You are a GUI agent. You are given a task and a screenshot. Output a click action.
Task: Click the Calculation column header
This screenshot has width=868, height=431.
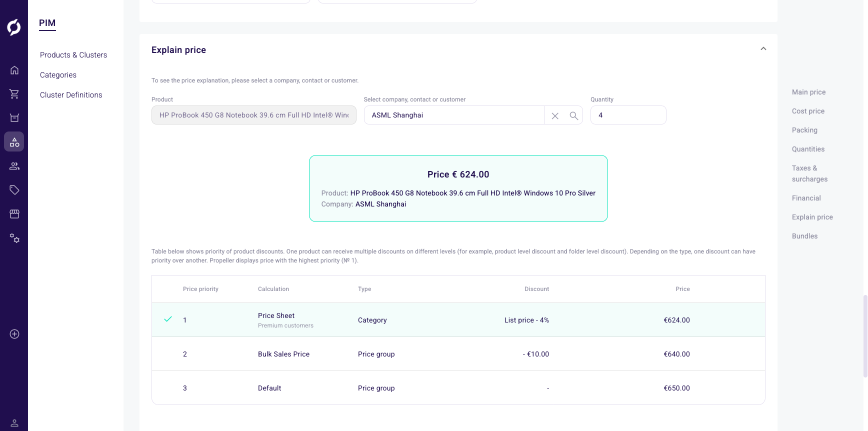273,289
